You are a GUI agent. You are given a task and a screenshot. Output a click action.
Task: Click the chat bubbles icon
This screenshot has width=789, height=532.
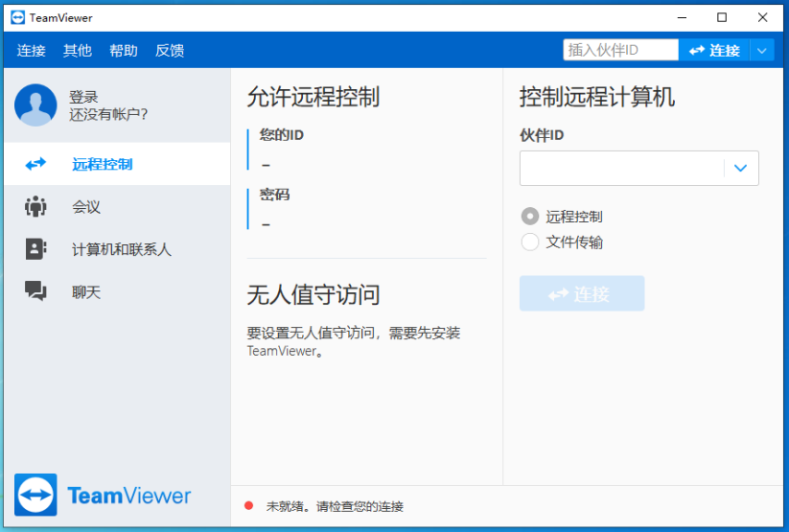point(35,291)
